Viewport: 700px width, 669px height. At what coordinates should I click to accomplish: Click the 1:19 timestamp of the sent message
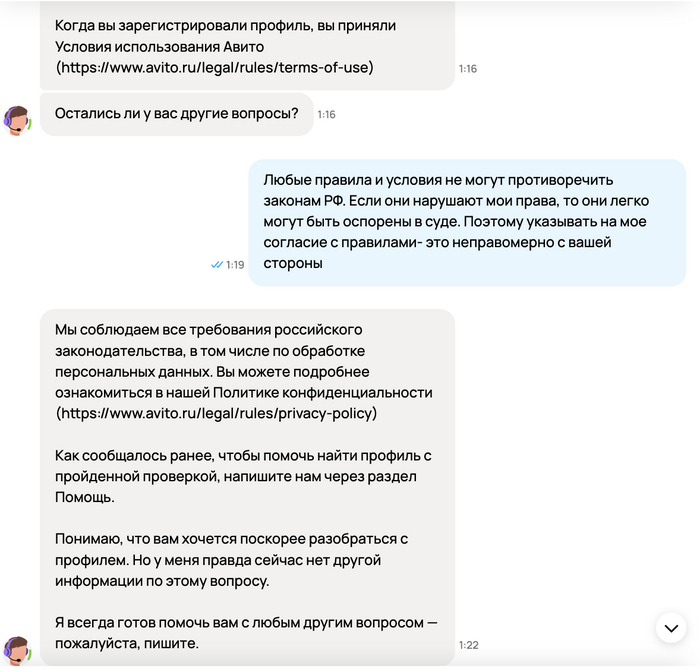pos(235,265)
